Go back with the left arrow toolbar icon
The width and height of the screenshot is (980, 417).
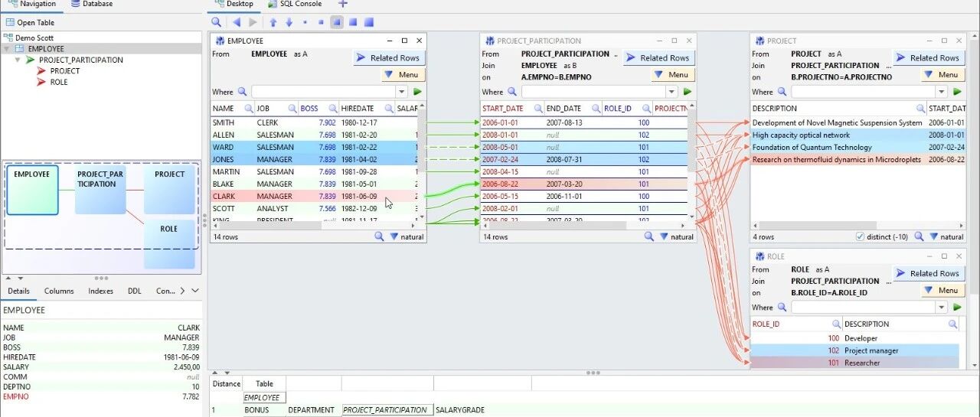tap(236, 22)
